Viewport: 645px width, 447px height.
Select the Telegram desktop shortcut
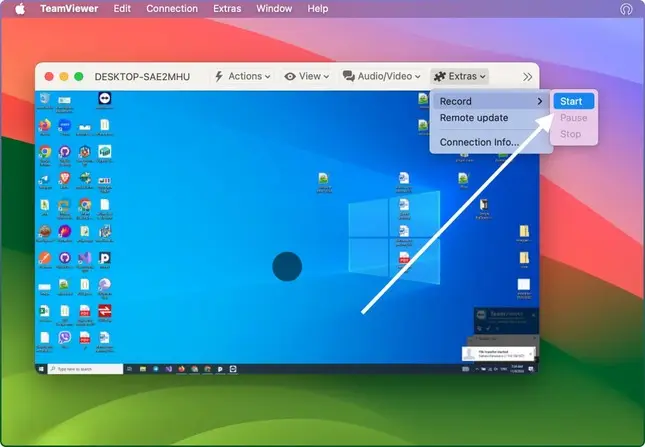click(x=44, y=181)
